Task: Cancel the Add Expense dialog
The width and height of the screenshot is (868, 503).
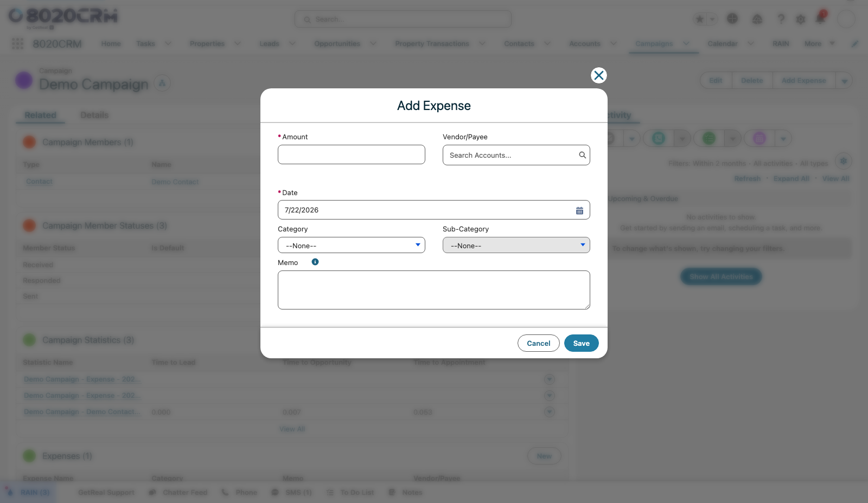Action: (538, 343)
